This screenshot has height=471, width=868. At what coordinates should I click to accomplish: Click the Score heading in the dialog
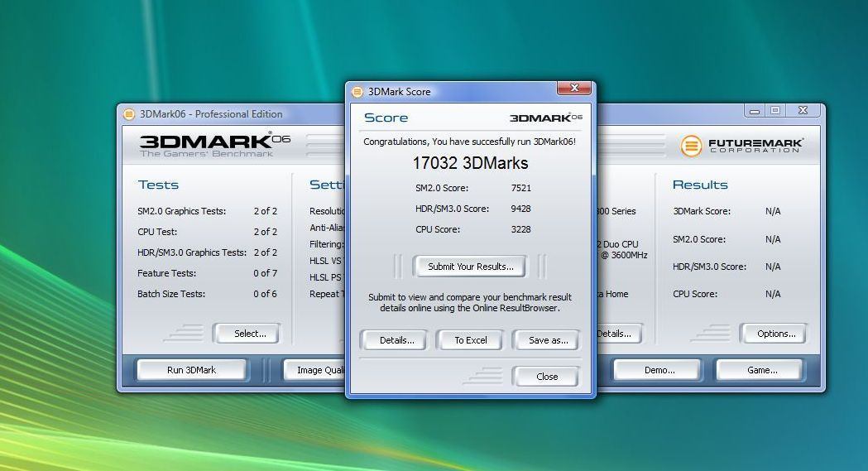(386, 118)
